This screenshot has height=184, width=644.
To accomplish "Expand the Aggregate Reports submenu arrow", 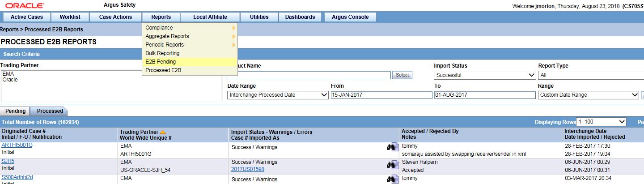I will 233,36.
